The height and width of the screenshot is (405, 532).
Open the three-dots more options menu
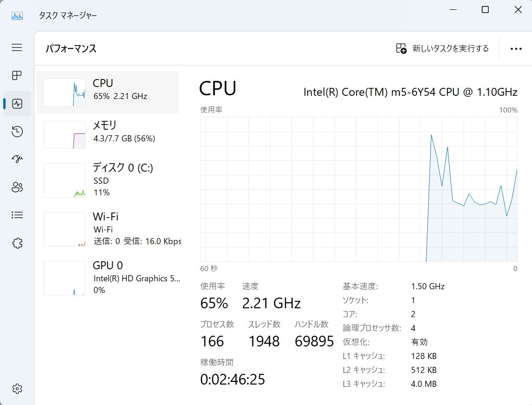point(516,49)
